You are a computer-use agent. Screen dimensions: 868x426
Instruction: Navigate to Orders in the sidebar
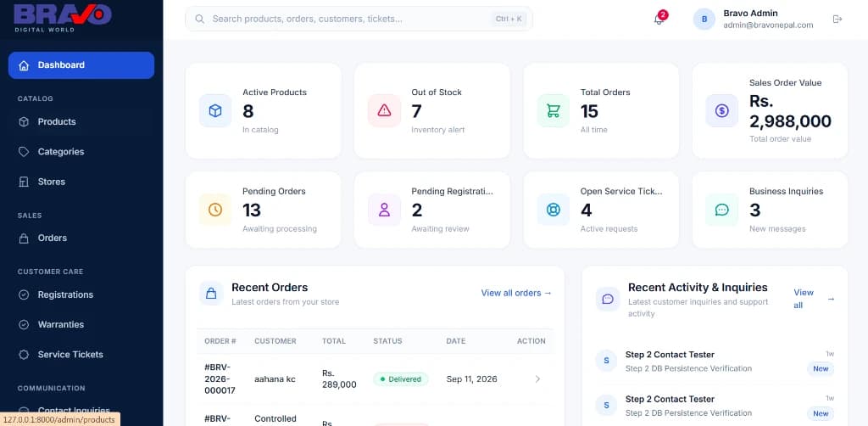coord(81,238)
